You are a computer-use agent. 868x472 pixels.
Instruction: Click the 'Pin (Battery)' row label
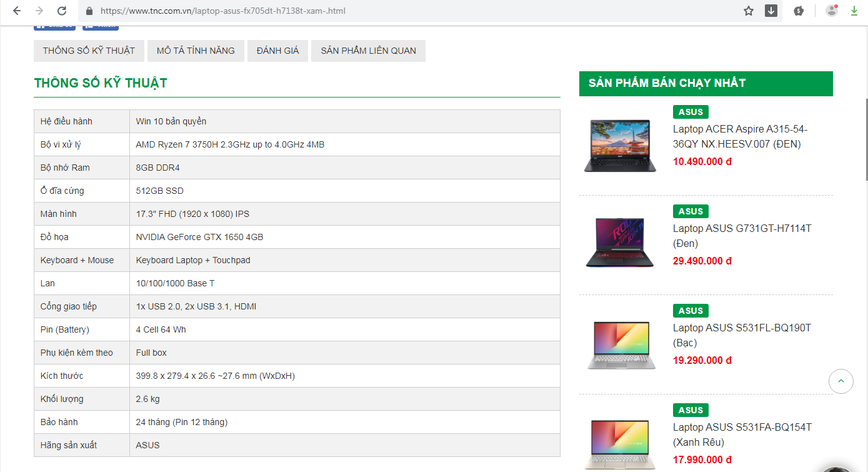tap(65, 329)
